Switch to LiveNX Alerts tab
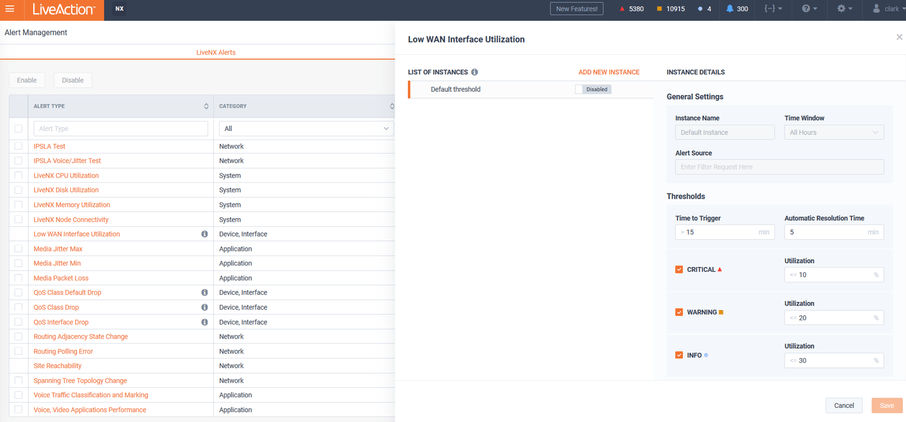906x422 pixels. tap(216, 52)
